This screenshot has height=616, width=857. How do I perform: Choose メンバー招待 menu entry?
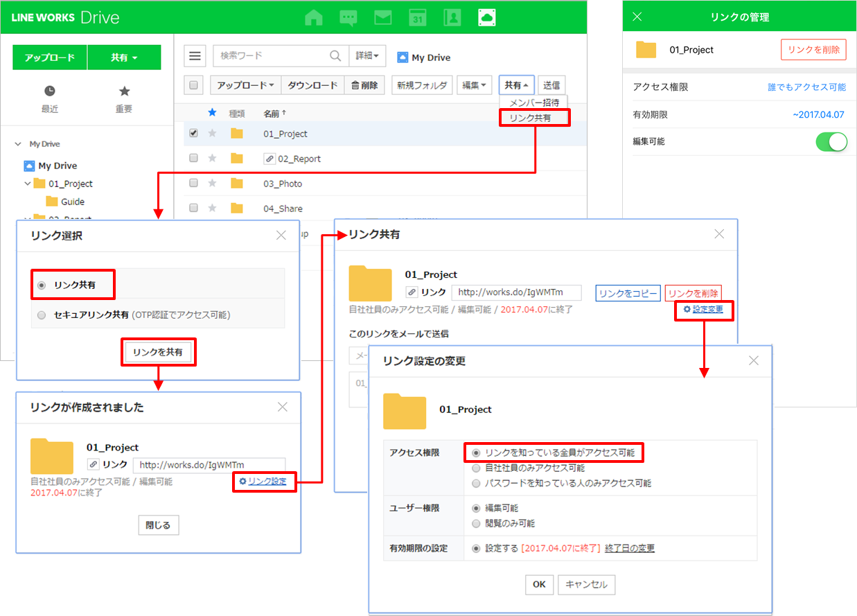[x=533, y=103]
